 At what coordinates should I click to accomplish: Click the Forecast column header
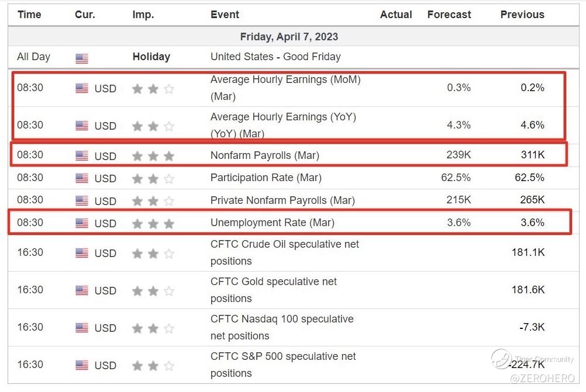click(x=449, y=15)
